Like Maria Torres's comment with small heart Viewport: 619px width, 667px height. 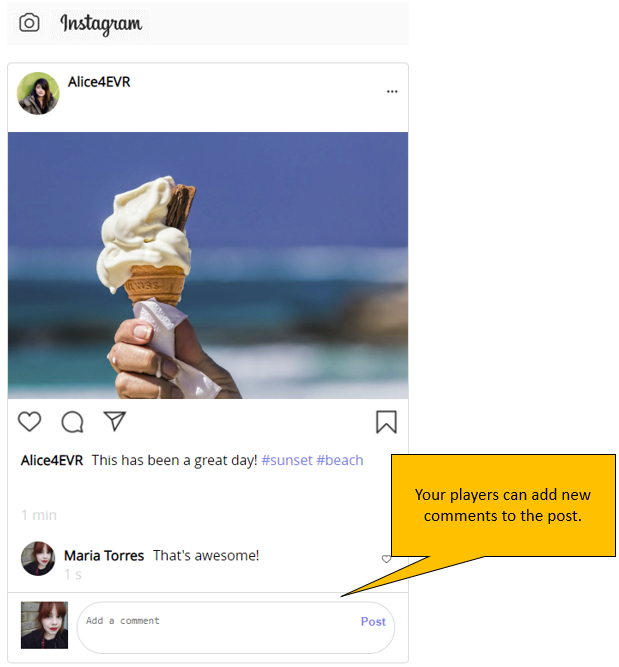pos(386,559)
